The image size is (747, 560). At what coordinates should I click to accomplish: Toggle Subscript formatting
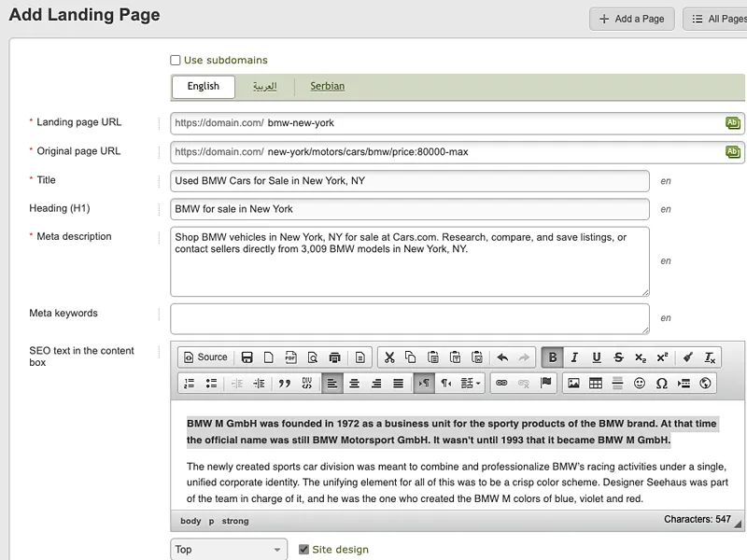click(641, 357)
